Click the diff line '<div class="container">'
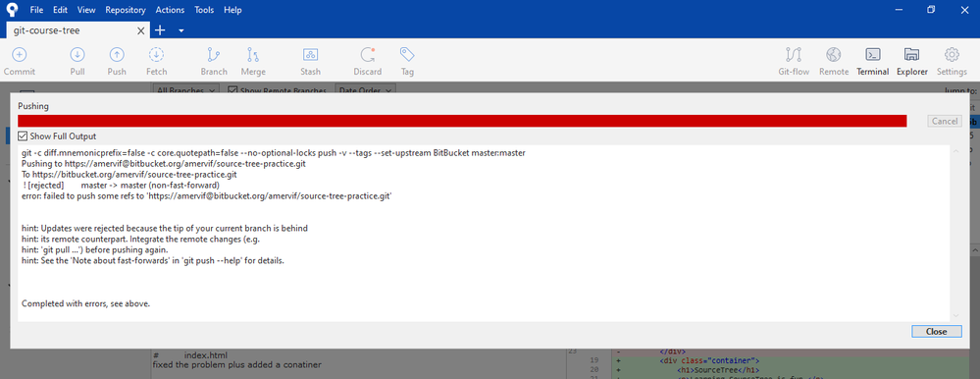This screenshot has height=379, width=980. [708, 361]
